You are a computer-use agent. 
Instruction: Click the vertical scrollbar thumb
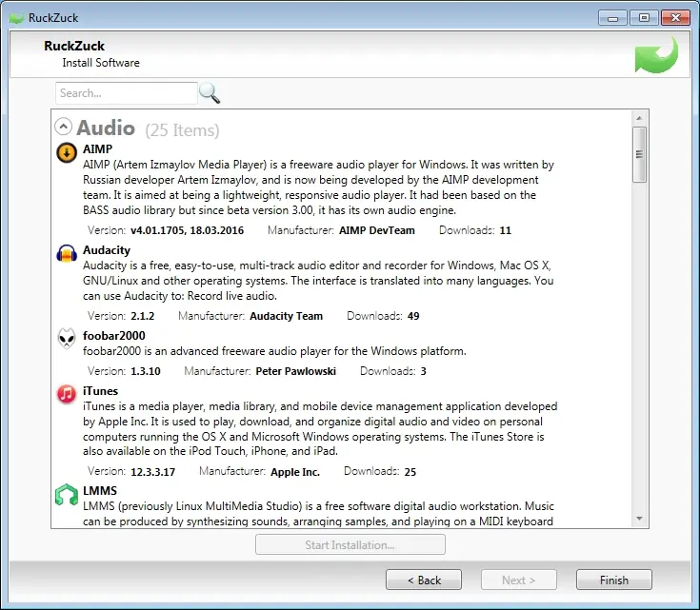click(639, 154)
